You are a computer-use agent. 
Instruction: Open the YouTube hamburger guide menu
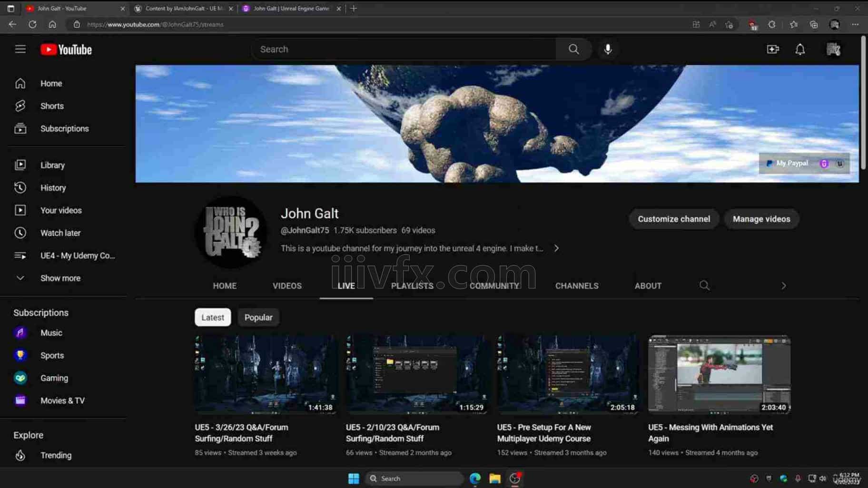pyautogui.click(x=20, y=49)
